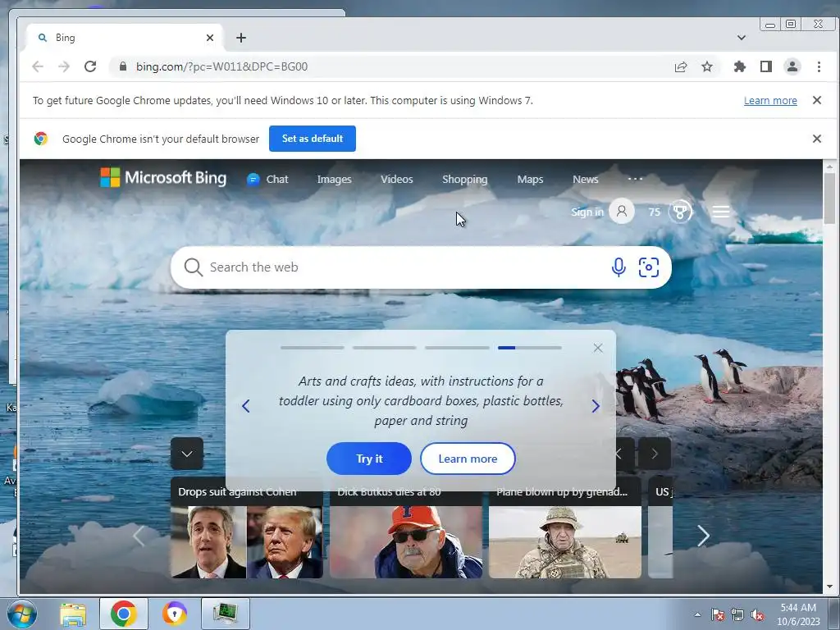Click the 75 rewards points
This screenshot has height=630, width=840.
[654, 212]
